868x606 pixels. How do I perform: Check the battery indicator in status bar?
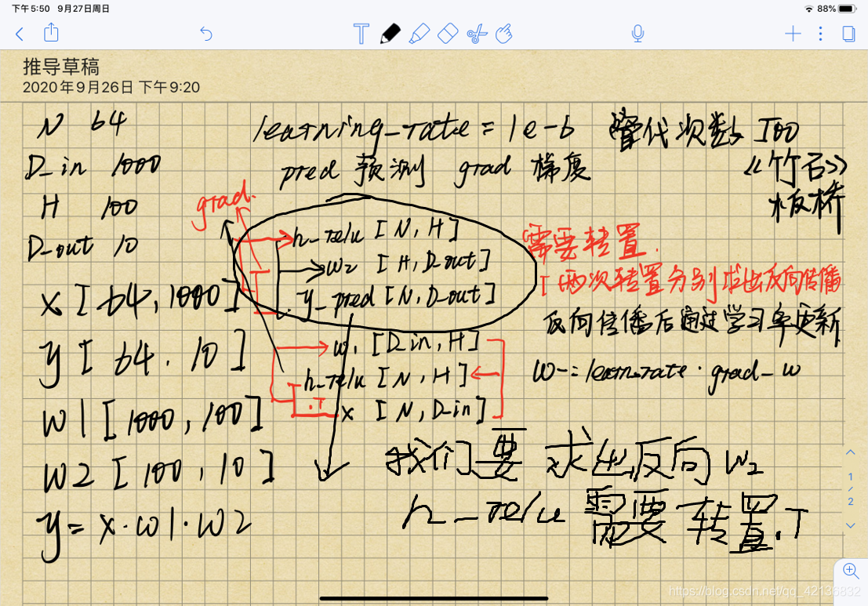[848, 9]
